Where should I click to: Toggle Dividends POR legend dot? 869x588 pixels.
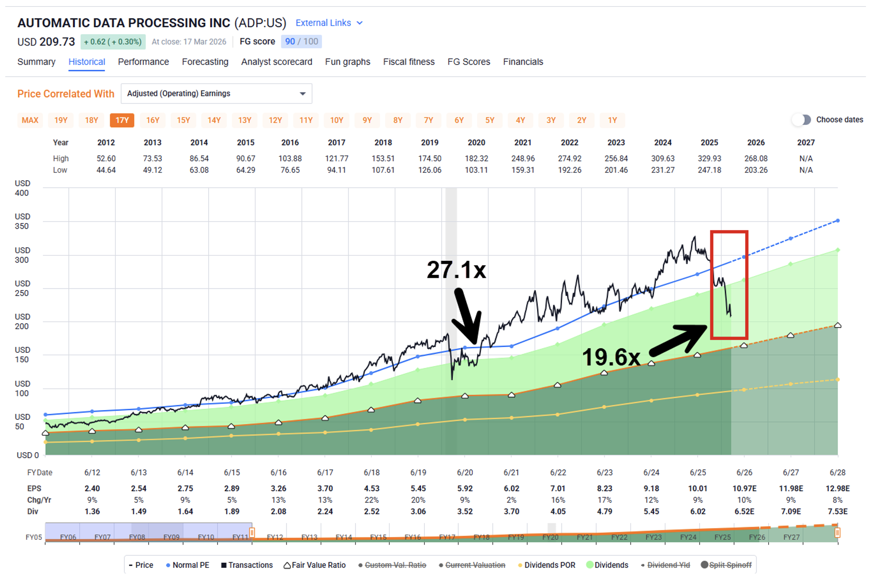(x=520, y=565)
